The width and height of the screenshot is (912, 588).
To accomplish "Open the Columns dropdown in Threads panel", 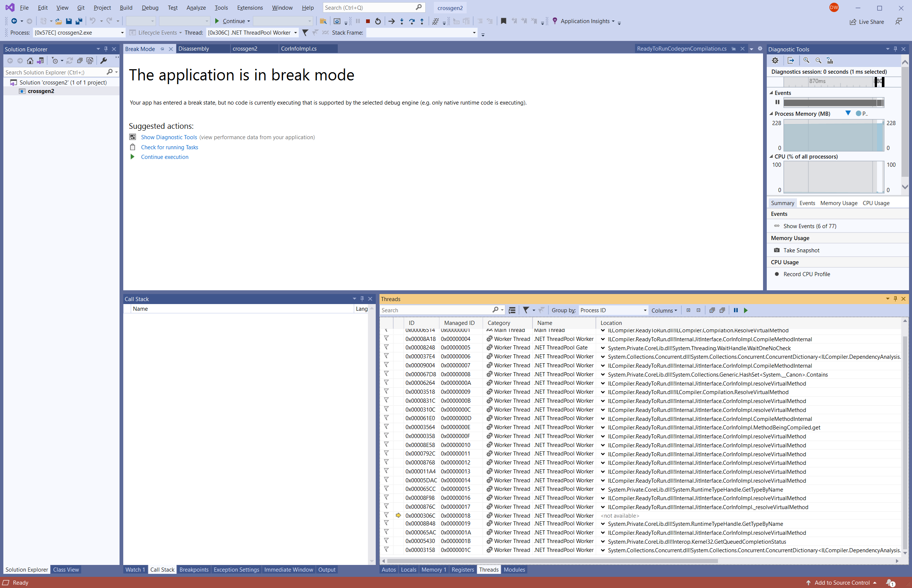I will 664,311.
